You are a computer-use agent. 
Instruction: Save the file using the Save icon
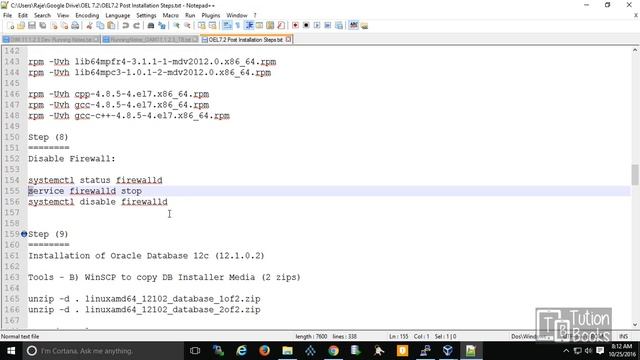pyautogui.click(x=32, y=26)
